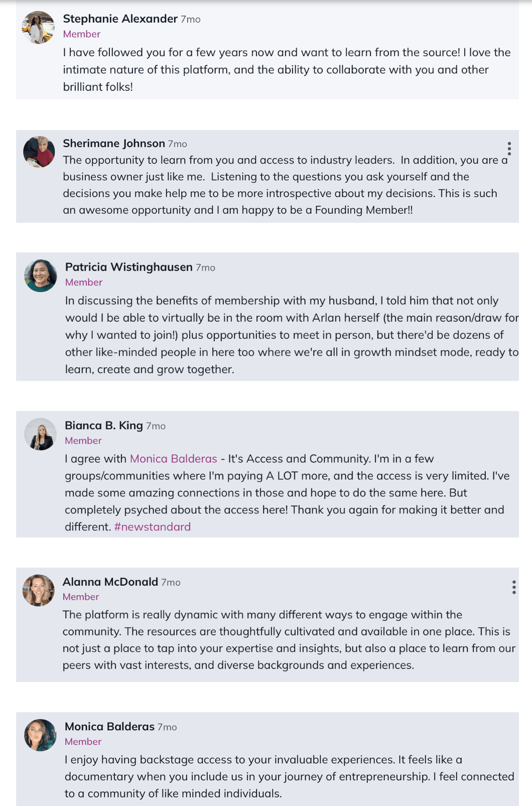Click Sherimane Johnson's profile avatar
The image size is (532, 806).
pyautogui.click(x=39, y=152)
